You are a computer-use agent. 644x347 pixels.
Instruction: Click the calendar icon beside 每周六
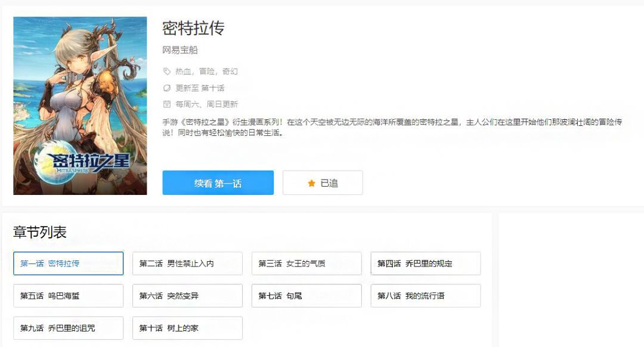(x=167, y=104)
